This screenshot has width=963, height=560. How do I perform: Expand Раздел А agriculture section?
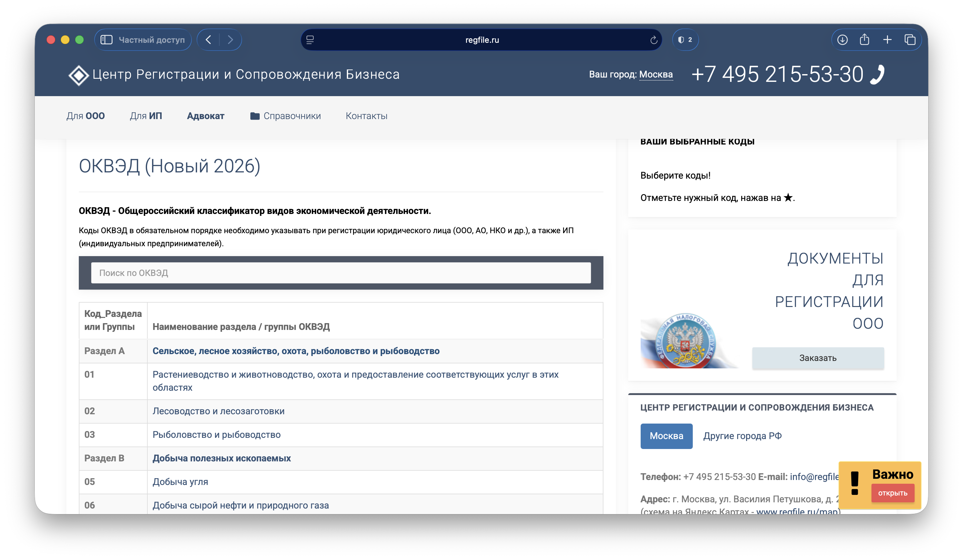coord(296,351)
